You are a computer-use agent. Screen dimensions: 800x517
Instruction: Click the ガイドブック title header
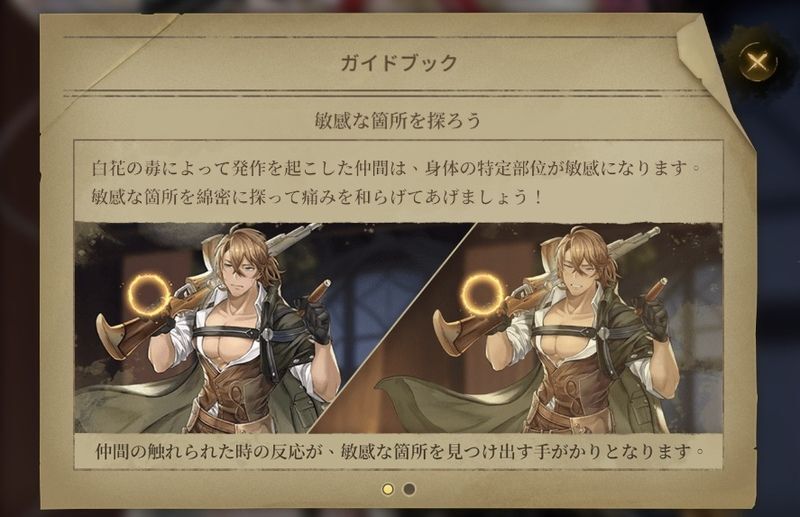399,63
